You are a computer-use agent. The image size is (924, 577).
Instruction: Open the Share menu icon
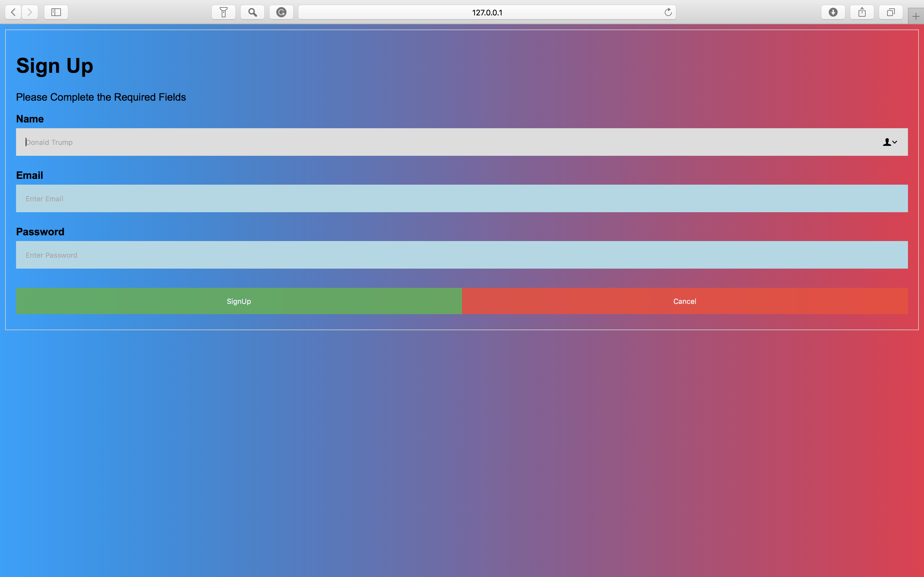click(x=862, y=12)
